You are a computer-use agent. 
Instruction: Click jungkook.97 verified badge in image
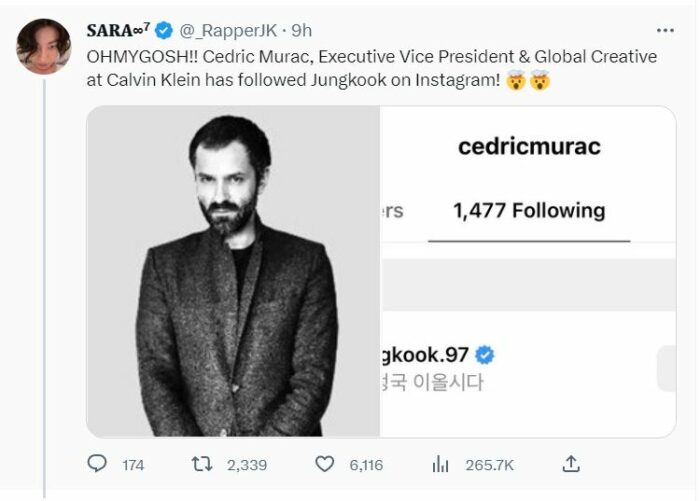click(484, 355)
